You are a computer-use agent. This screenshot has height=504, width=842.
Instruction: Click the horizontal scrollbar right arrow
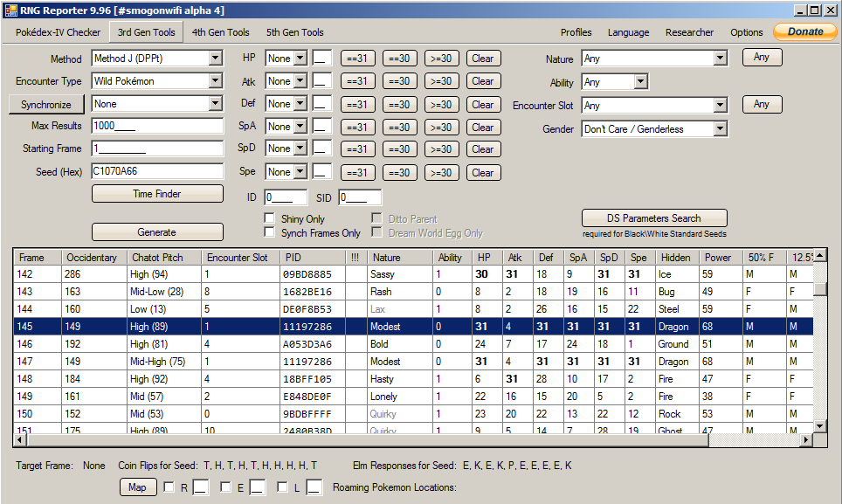(x=806, y=439)
